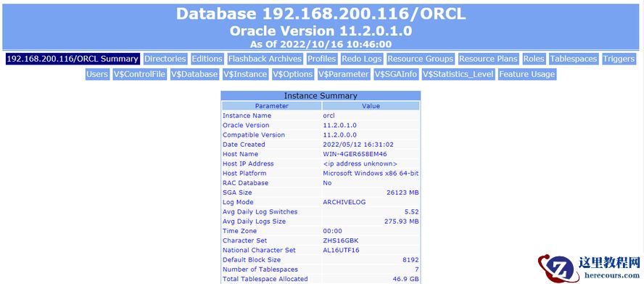Click the Oracle Version parameter label
Viewport: 644px width, 284px height.
(246, 125)
